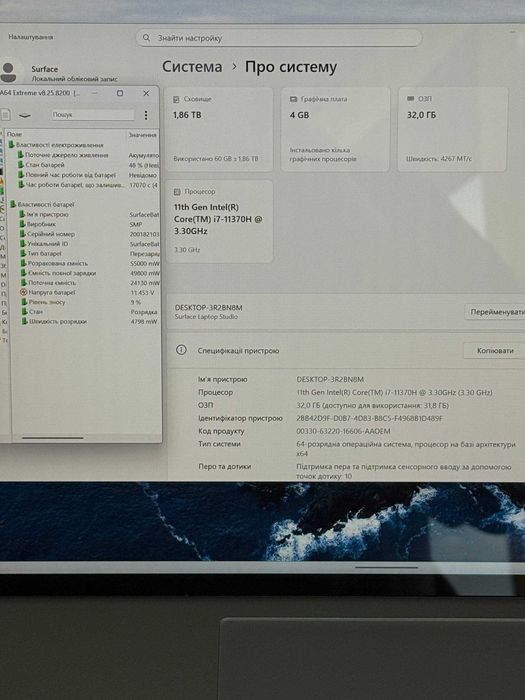Click the magnifier icon in Settings search
525x700 pixels.
tap(146, 38)
